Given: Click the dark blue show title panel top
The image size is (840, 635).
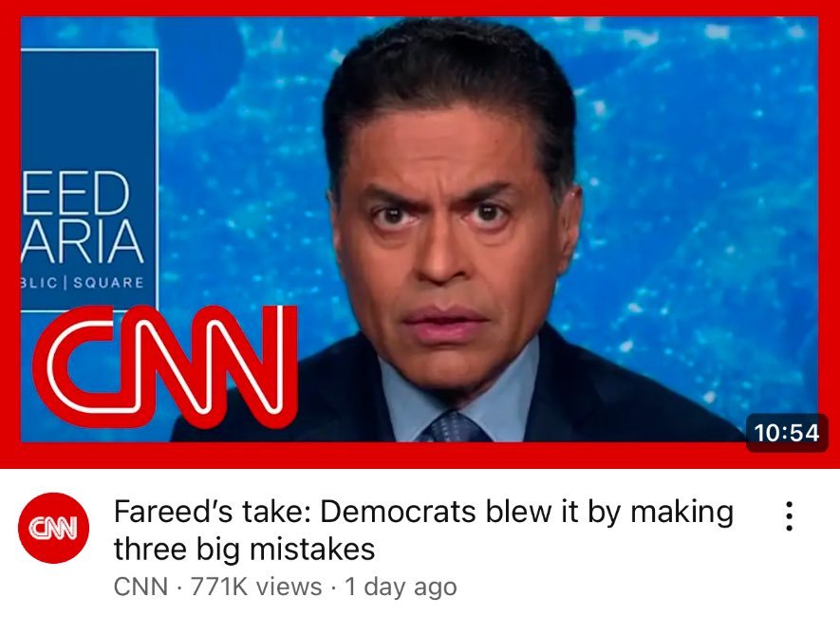Looking at the screenshot, I should tap(89, 107).
